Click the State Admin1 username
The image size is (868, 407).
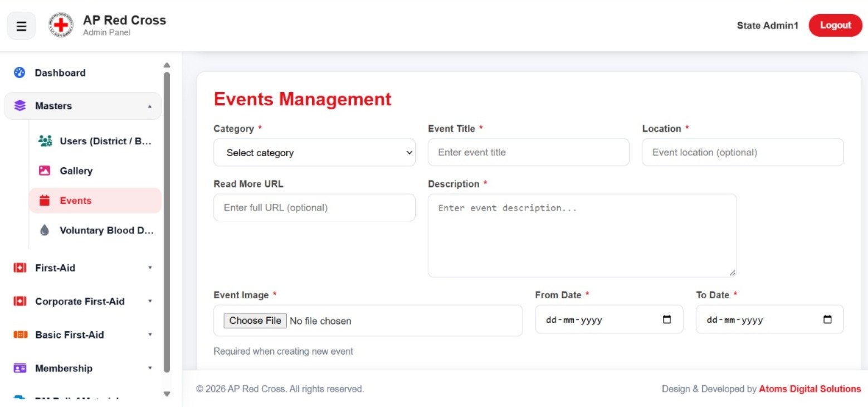[768, 25]
